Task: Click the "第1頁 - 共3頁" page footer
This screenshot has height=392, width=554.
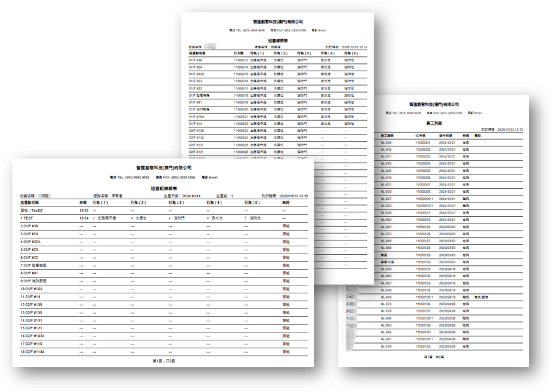Action: point(163,361)
